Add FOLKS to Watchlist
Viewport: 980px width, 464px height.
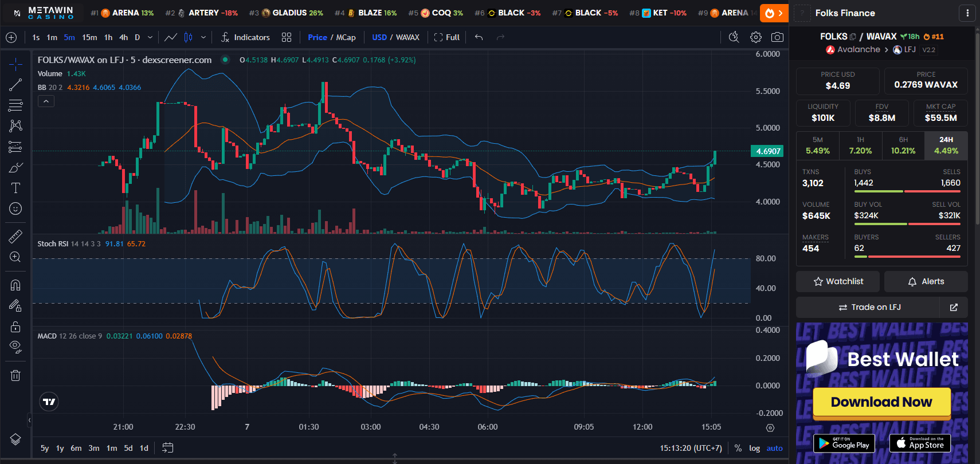pyautogui.click(x=838, y=281)
